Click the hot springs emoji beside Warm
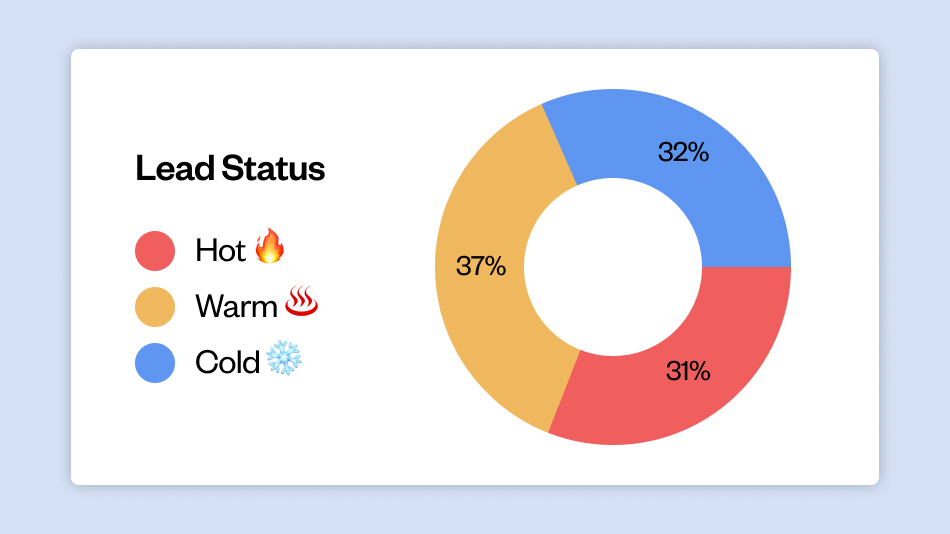The image size is (950, 534). 301,302
